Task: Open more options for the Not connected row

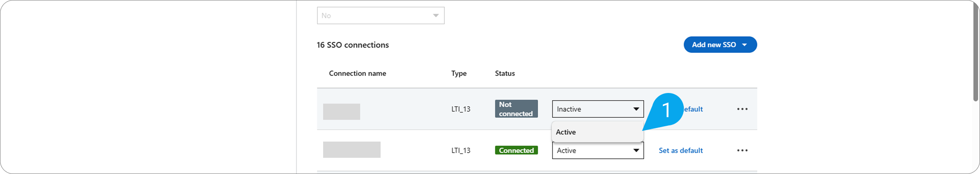Action: pyautogui.click(x=742, y=109)
